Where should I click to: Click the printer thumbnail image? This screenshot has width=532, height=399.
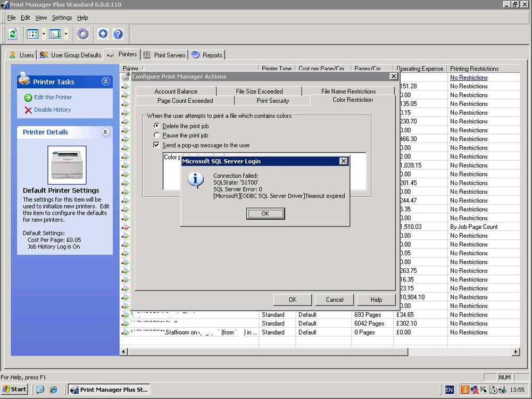click(67, 165)
